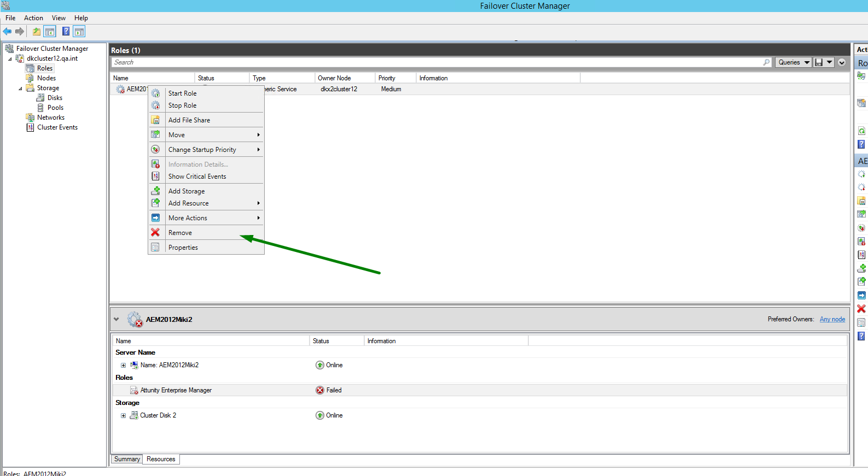Screen dimensions: 868x476
Task: Click the back arrow toolbar icon
Action: [x=7, y=32]
